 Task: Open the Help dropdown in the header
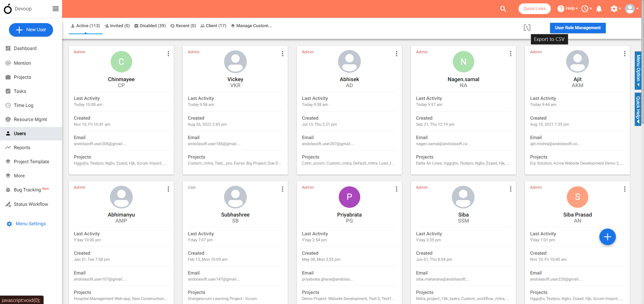pos(568,9)
